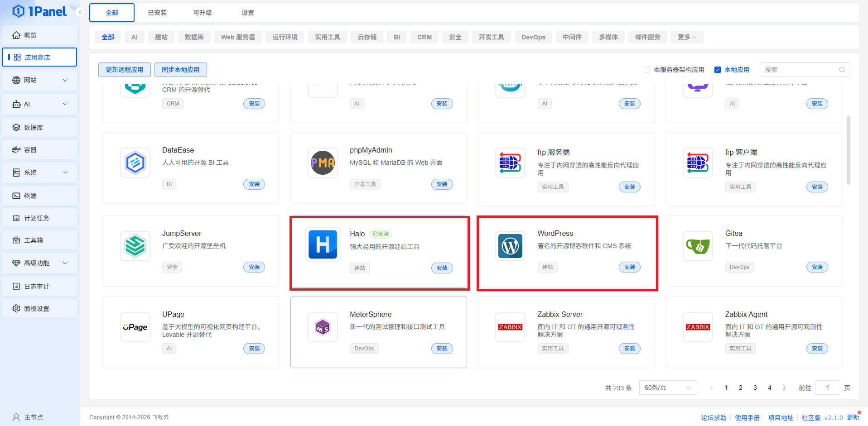
Task: Click the UPage app icon
Action: (x=135, y=327)
